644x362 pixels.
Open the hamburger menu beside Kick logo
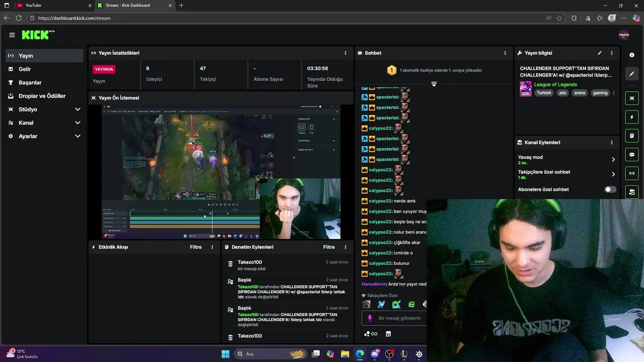[x=12, y=35]
